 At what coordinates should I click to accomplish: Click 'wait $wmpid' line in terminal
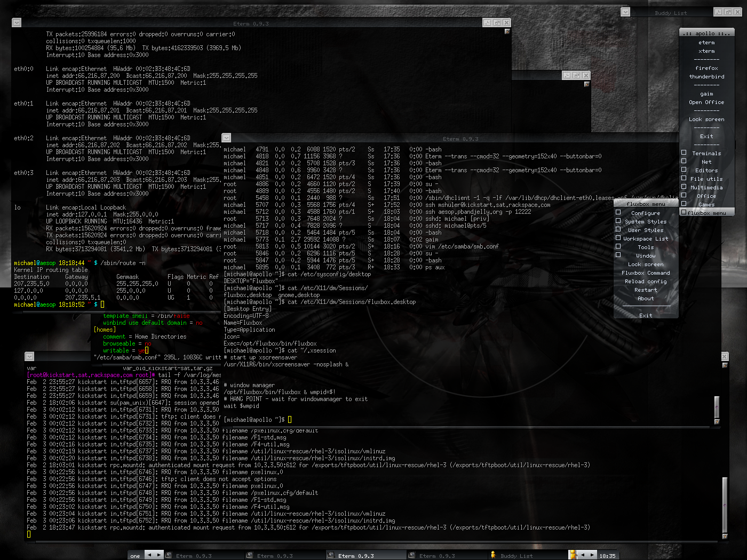(x=241, y=406)
